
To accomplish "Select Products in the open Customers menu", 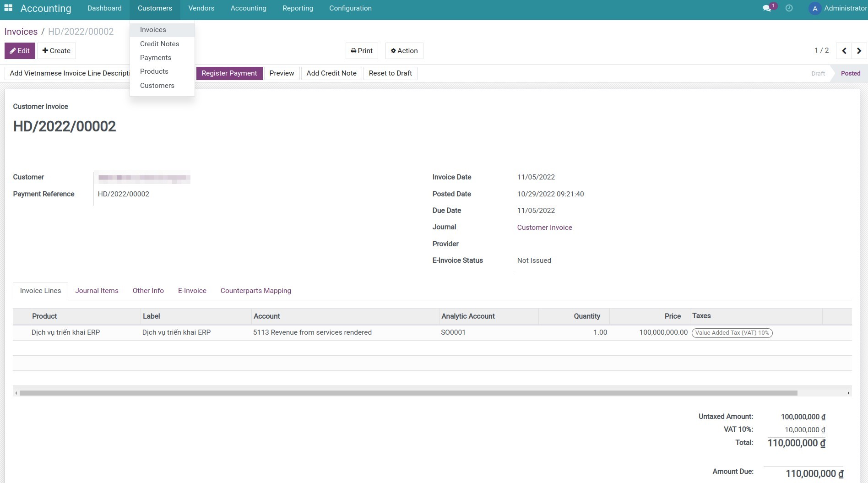I will [x=154, y=71].
